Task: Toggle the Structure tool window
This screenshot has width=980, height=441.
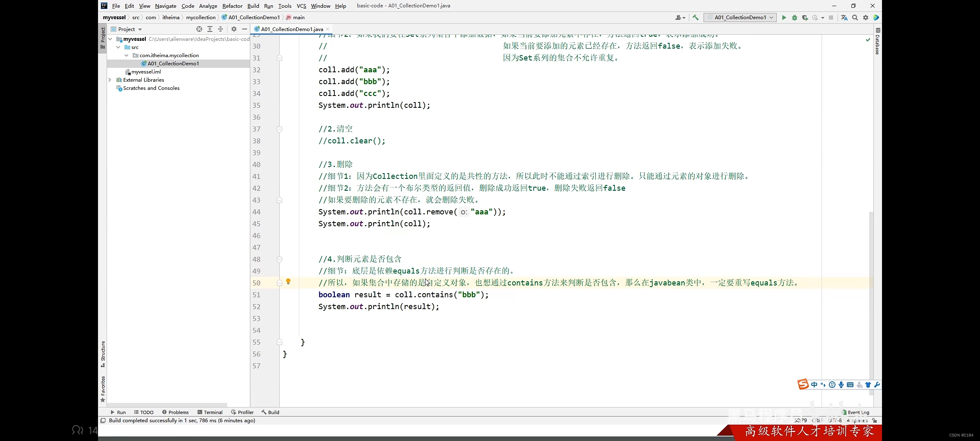Action: [102, 354]
